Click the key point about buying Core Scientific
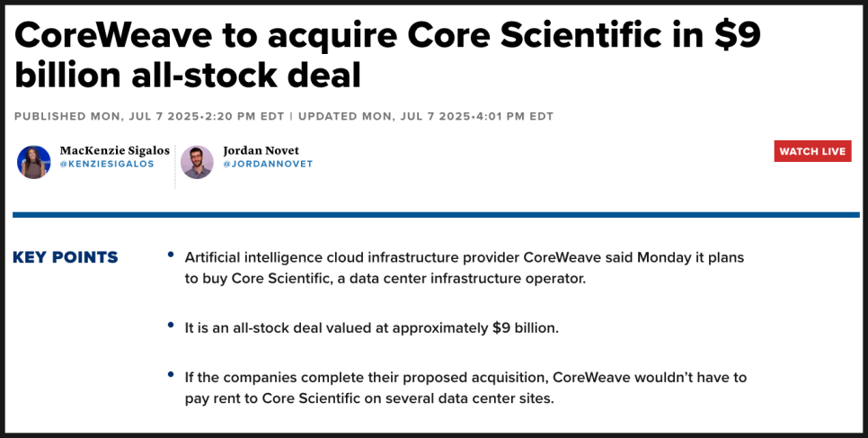The height and width of the screenshot is (438, 868). pos(465,268)
